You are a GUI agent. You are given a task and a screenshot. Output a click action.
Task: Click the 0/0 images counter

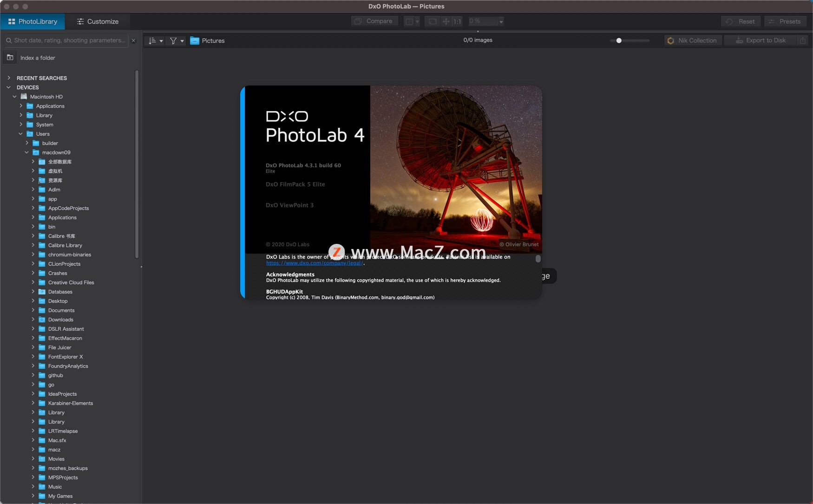[478, 40]
